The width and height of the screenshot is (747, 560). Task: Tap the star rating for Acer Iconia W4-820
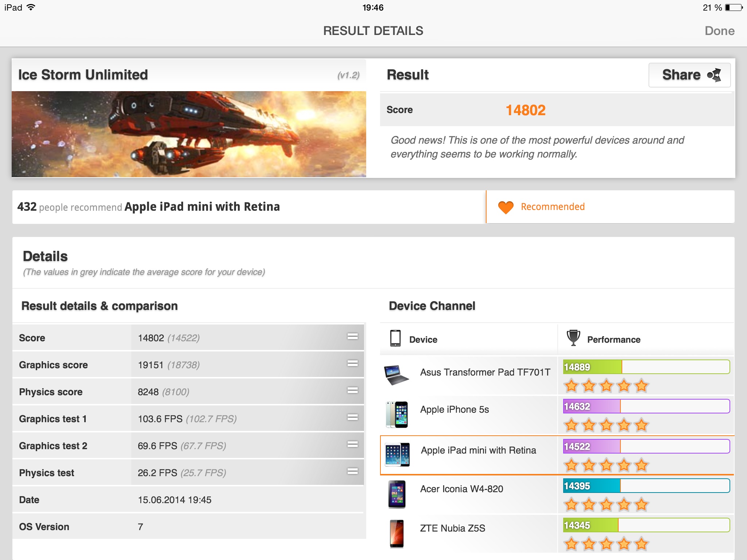click(606, 505)
